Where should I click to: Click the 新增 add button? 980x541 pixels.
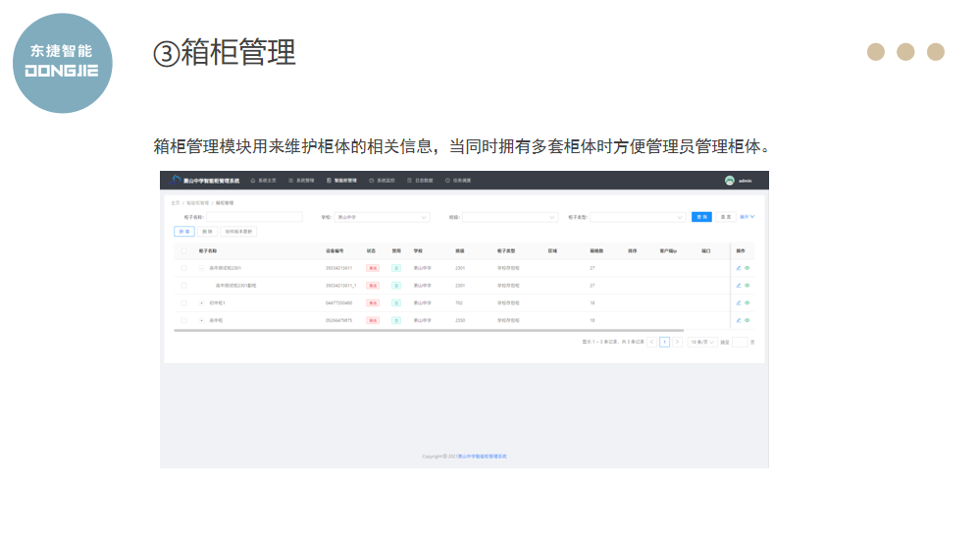pos(183,232)
